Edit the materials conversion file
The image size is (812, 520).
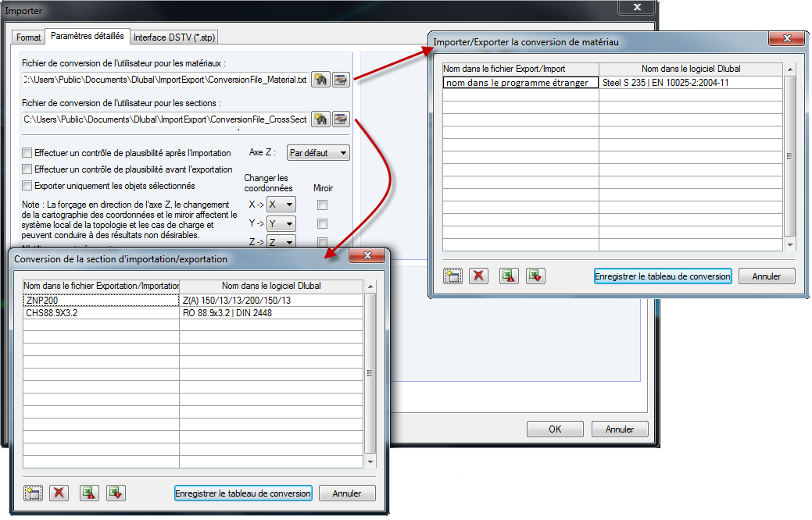click(x=341, y=80)
